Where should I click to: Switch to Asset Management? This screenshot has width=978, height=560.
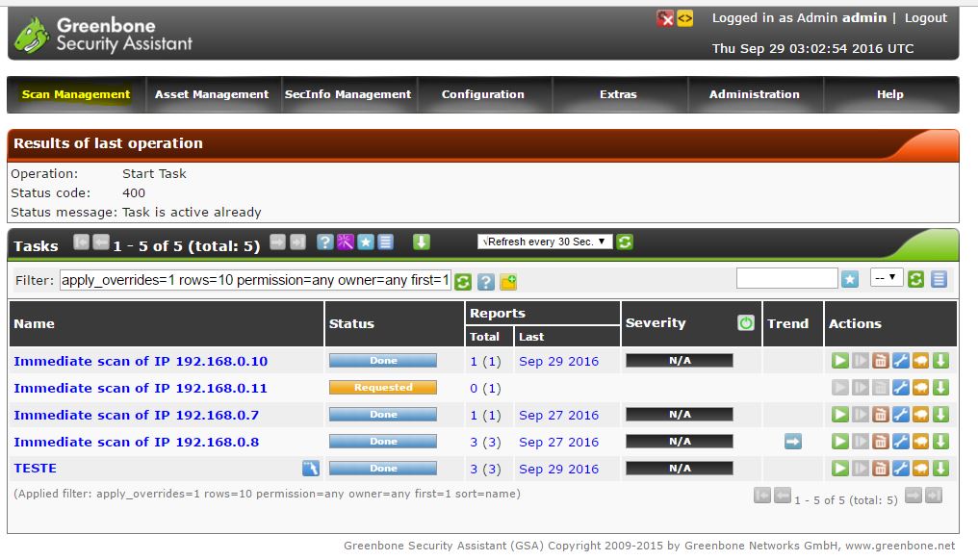(209, 94)
